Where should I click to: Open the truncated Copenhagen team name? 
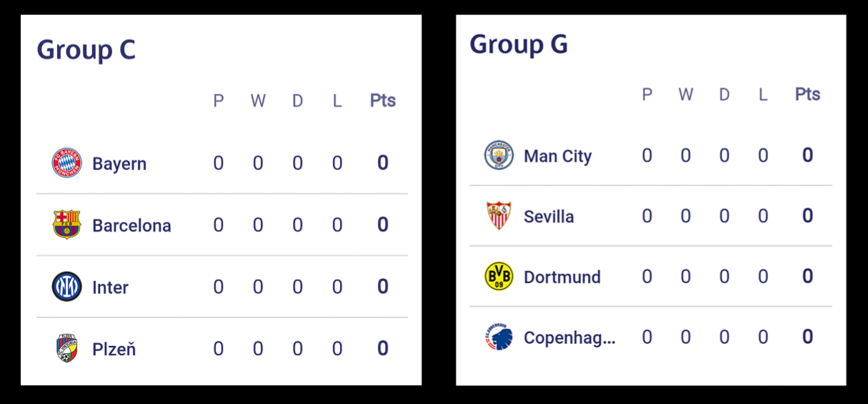pos(569,338)
